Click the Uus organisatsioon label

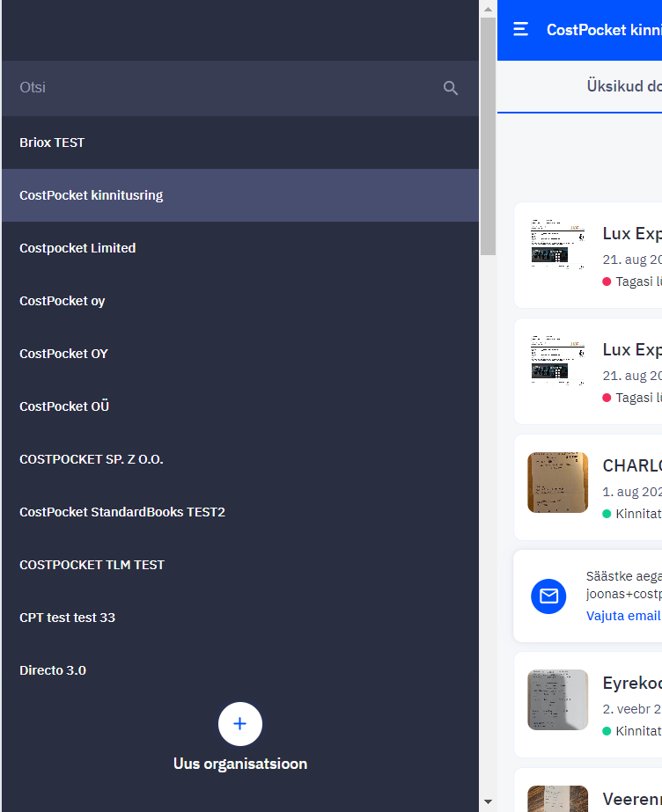pos(240,764)
